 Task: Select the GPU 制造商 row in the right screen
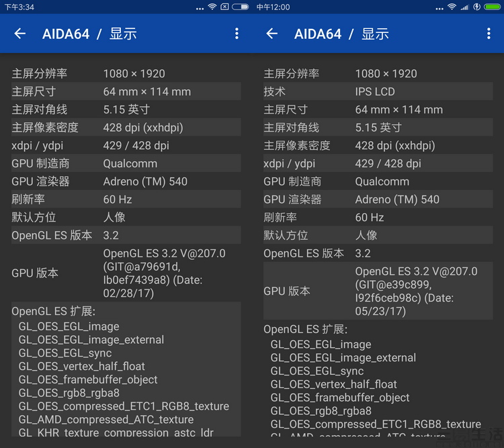click(x=378, y=181)
